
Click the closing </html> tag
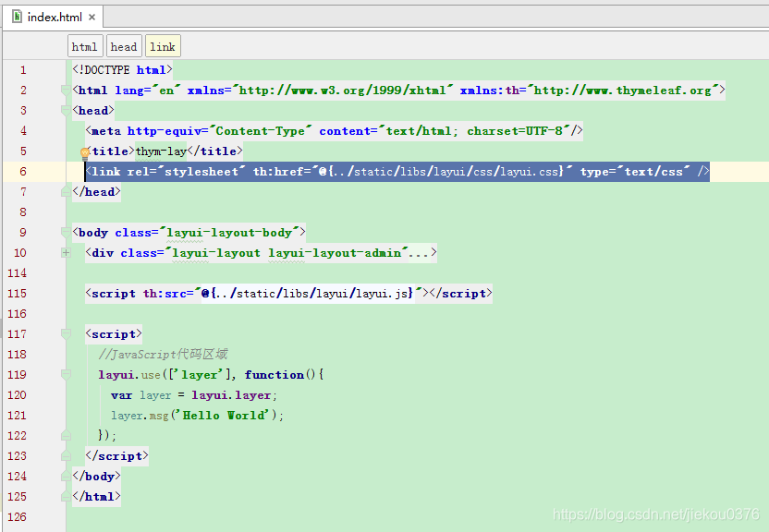point(96,496)
